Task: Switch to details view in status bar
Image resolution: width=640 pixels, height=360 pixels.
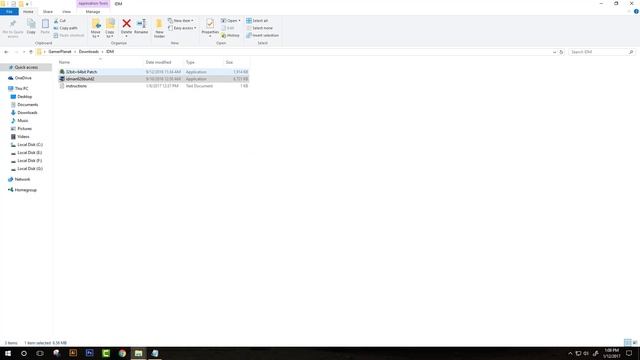Action: 628,342
